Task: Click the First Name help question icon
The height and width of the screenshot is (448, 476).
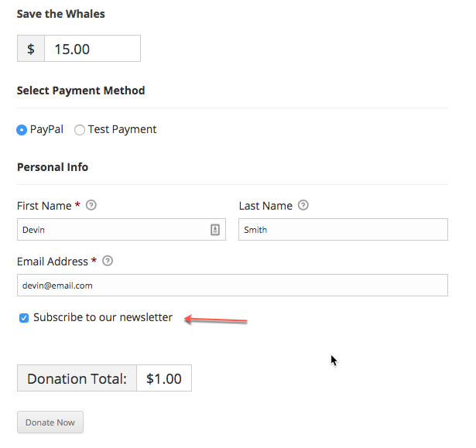Action: pos(91,205)
